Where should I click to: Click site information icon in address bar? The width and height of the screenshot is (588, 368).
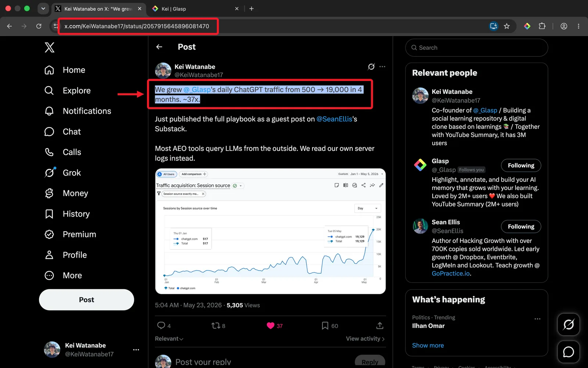[x=56, y=26]
